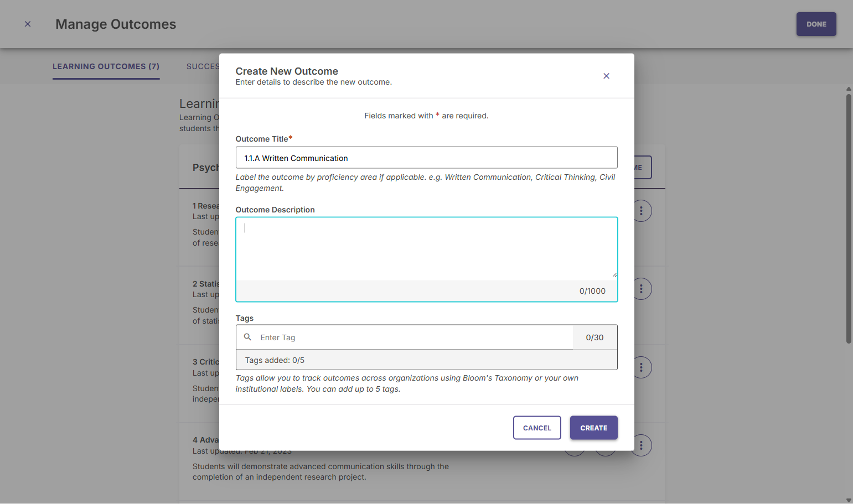
Task: Focus the Outcome Description text area
Action: tap(426, 249)
